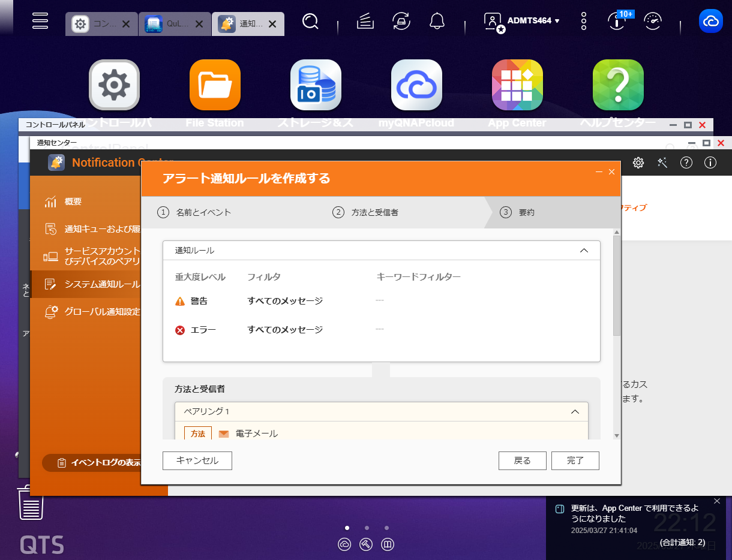
Task: Select グローバル通知設定 sidebar item
Action: pos(85,312)
